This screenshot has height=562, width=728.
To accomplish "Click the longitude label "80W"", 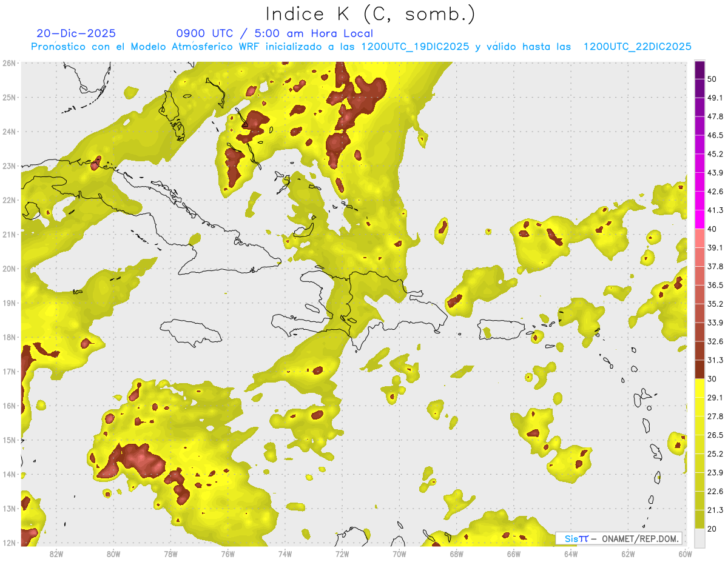I will [x=113, y=554].
